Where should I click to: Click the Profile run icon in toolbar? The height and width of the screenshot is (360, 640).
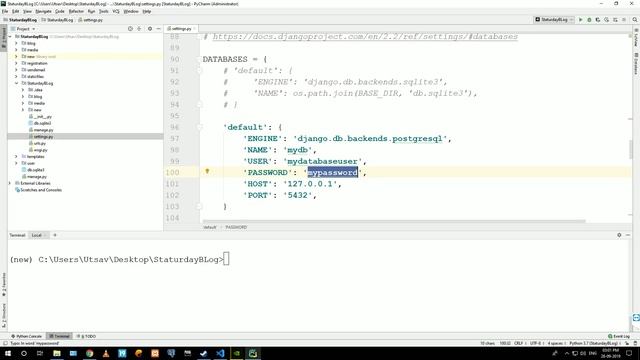tap(607, 20)
